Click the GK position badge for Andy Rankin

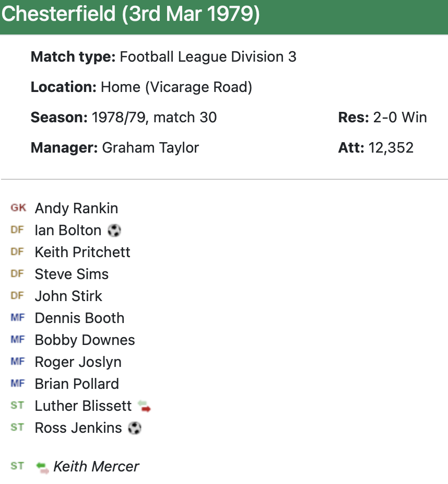click(x=18, y=208)
